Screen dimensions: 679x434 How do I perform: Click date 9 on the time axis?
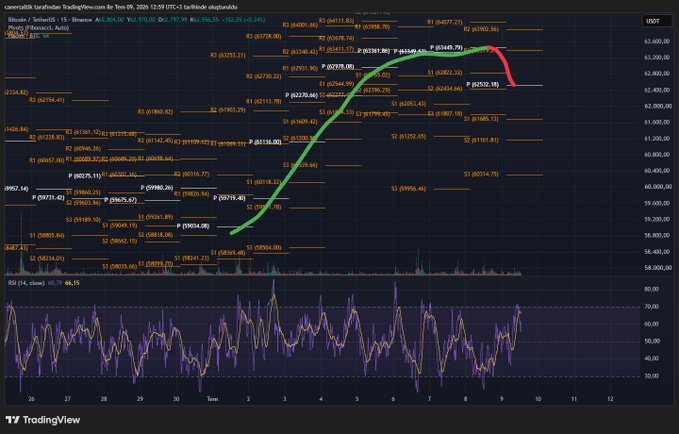[502, 399]
